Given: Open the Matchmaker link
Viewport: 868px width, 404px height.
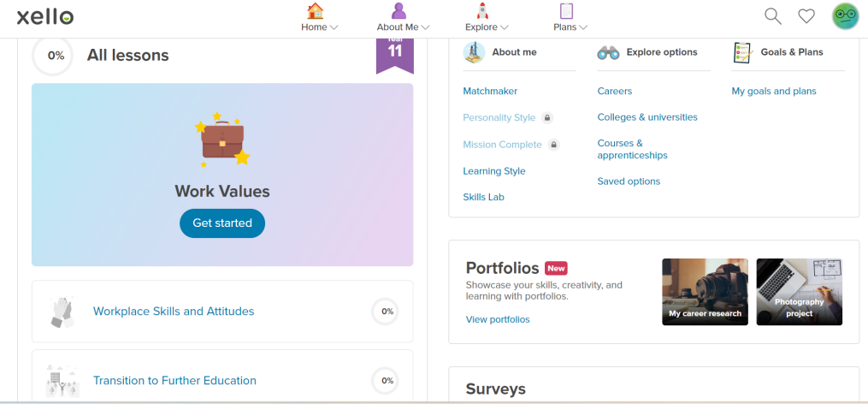Looking at the screenshot, I should click(490, 91).
